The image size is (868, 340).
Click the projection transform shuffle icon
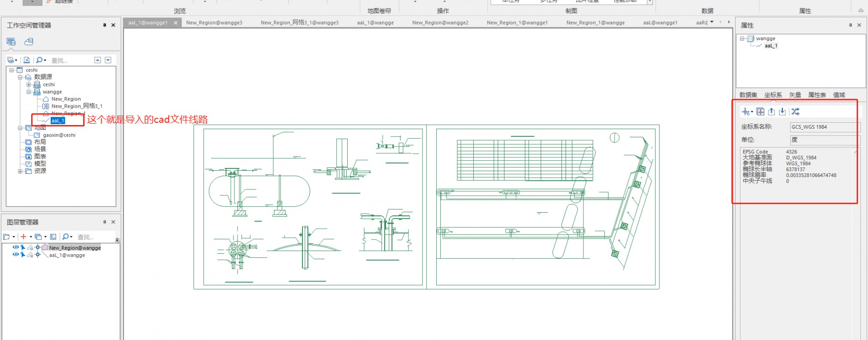pos(795,111)
